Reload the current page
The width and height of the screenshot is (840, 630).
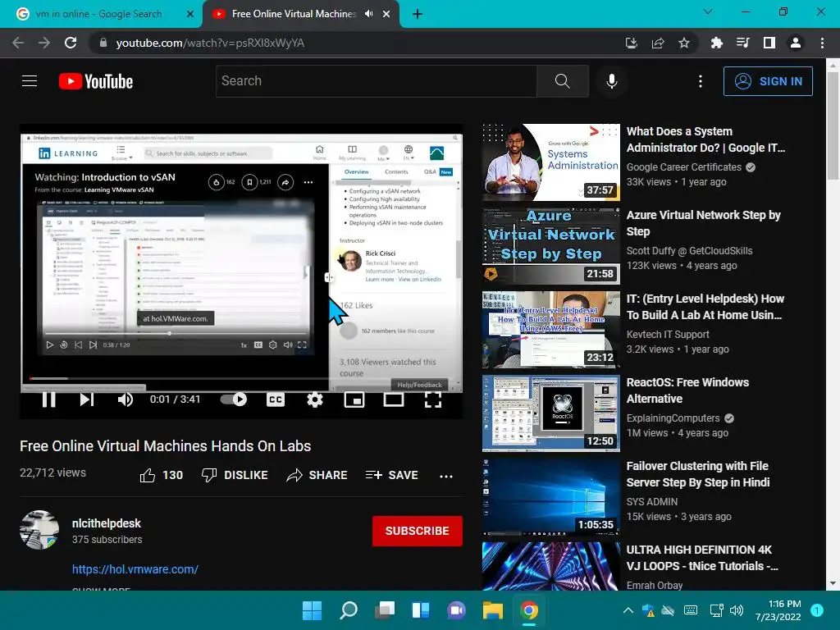[71, 43]
